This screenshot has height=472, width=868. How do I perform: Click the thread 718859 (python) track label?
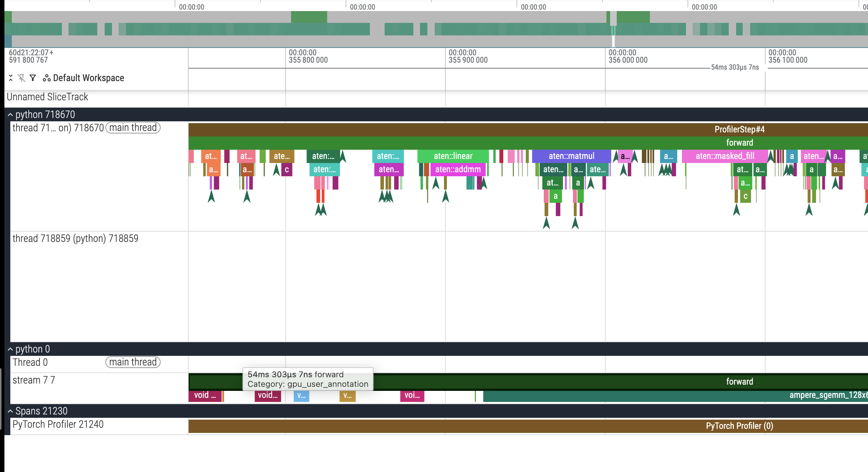(76, 239)
